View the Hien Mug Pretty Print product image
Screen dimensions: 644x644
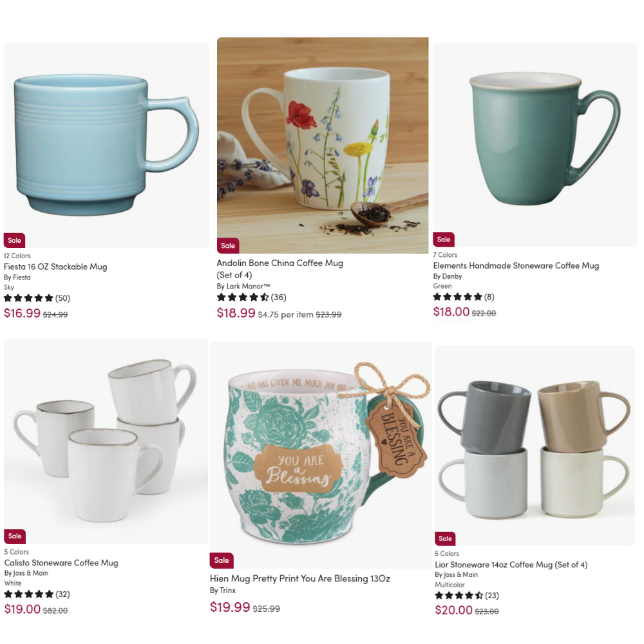coord(321,455)
